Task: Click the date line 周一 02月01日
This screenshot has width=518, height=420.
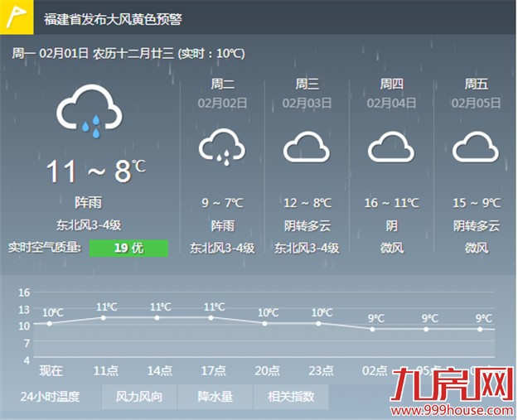Action: click(51, 53)
